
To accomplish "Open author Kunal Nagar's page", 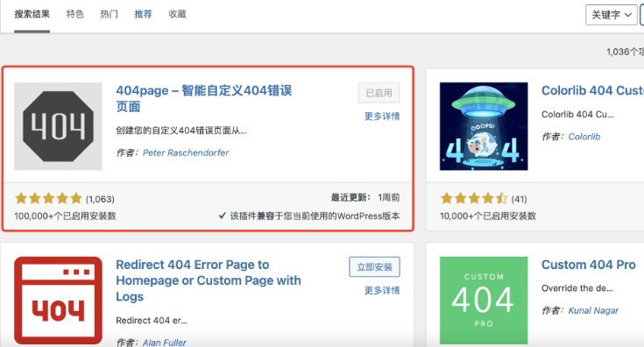I will (593, 310).
